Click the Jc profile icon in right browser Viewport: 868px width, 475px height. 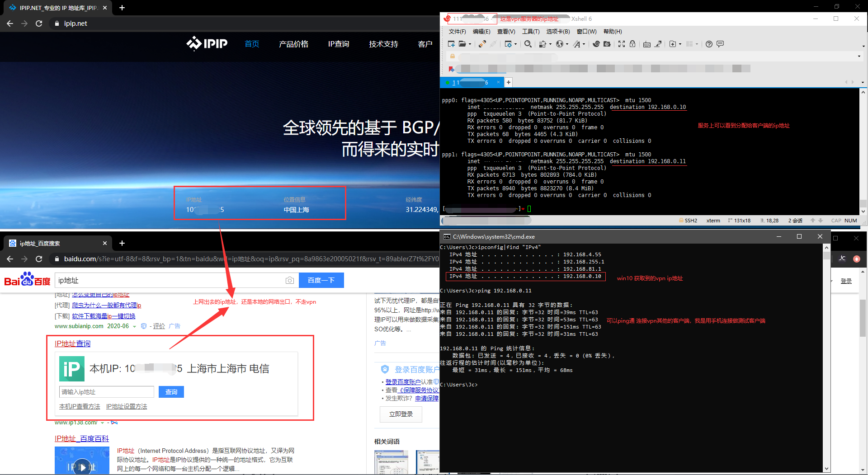[x=842, y=259]
